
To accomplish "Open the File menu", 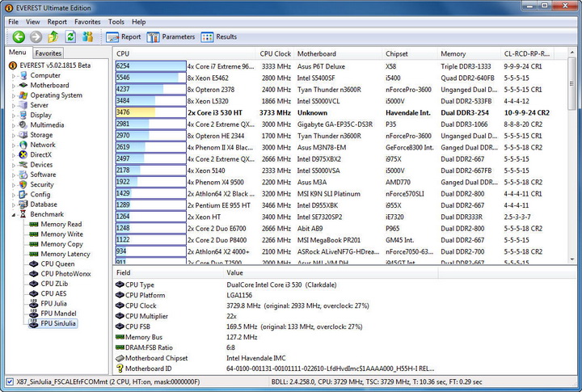I will (x=14, y=22).
